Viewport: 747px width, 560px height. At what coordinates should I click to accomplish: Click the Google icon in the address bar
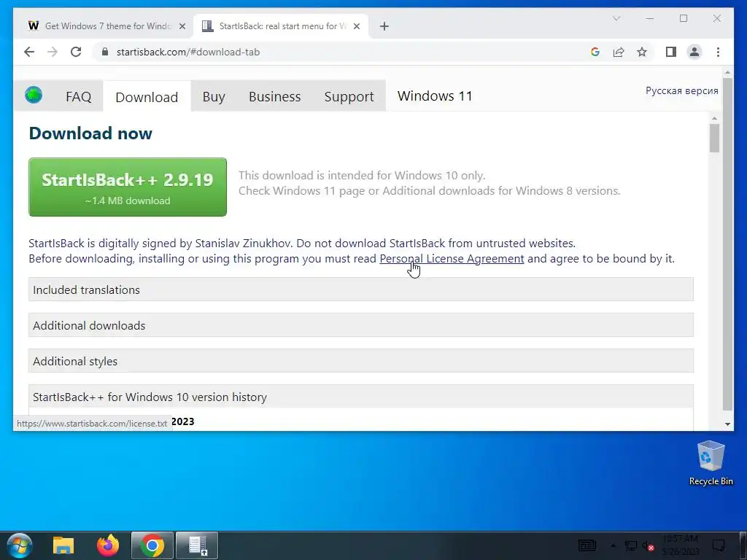[x=595, y=52]
